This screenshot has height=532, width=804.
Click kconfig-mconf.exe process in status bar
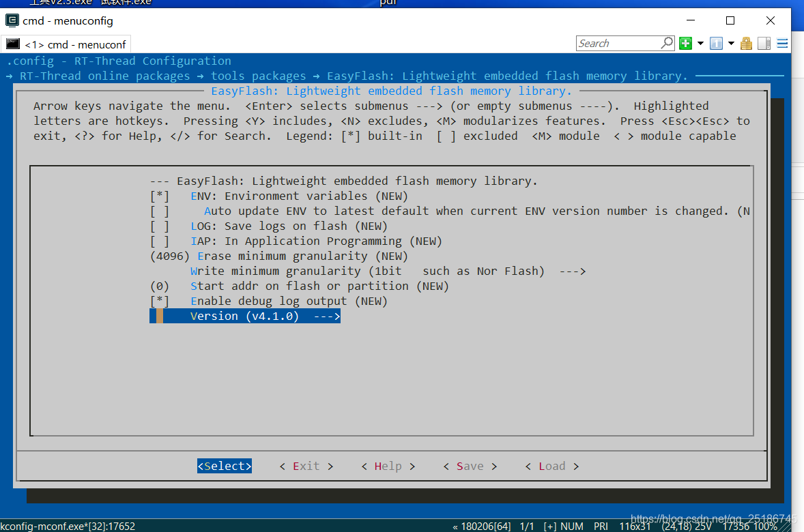click(x=68, y=527)
